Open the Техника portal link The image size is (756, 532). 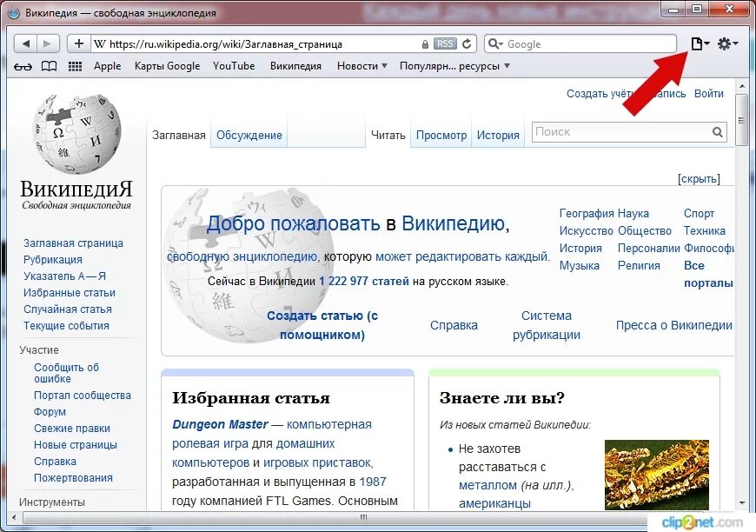point(705,230)
